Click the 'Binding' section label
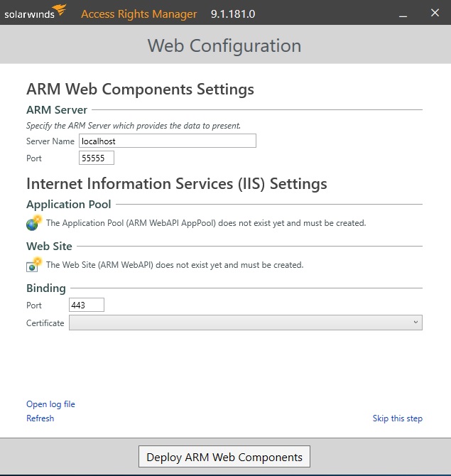 click(46, 288)
